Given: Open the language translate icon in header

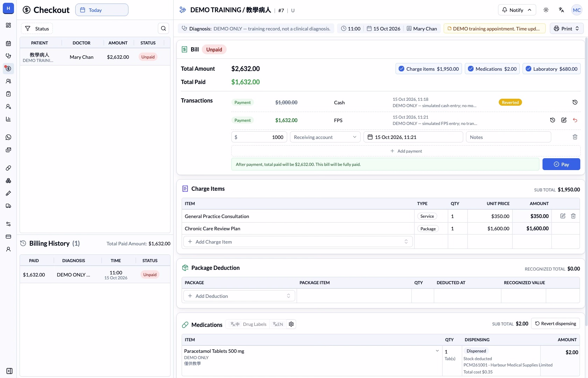Looking at the screenshot, I should point(561,10).
